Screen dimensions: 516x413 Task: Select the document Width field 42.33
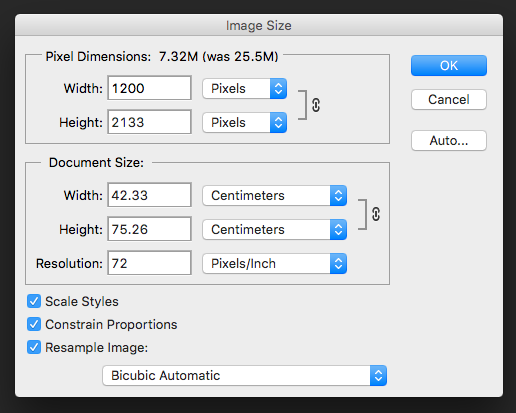tap(149, 195)
